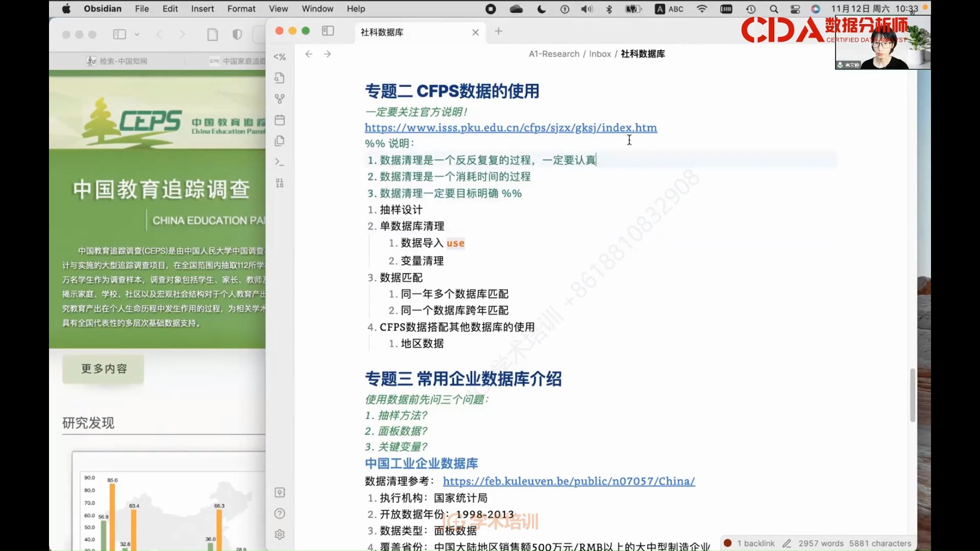Open the Insert menu
Viewport: 980px width, 551px height.
coord(203,9)
